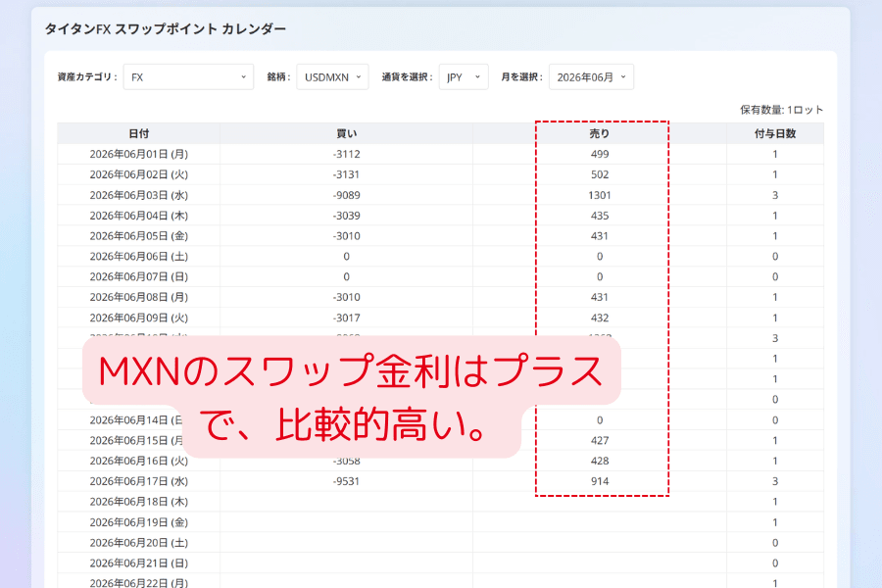Click the sell value 914

click(600, 481)
